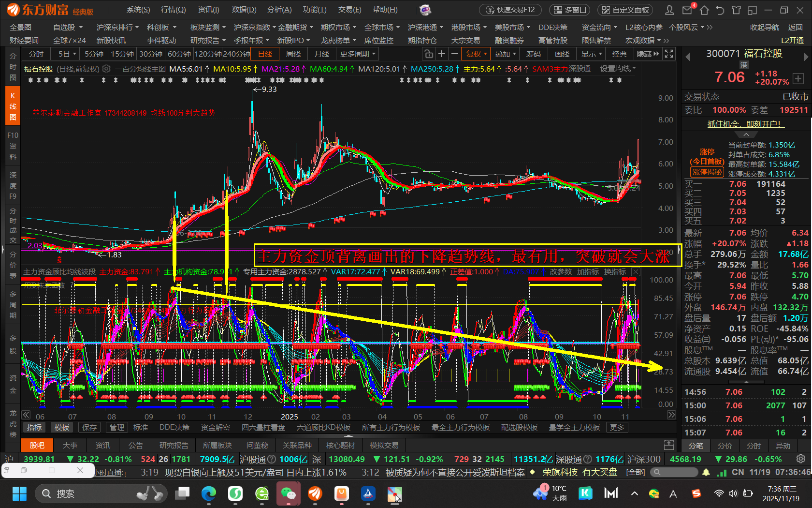The height and width of the screenshot is (508, 812).
Task: Enter fullscreen chart mode icon
Action: click(x=669, y=54)
